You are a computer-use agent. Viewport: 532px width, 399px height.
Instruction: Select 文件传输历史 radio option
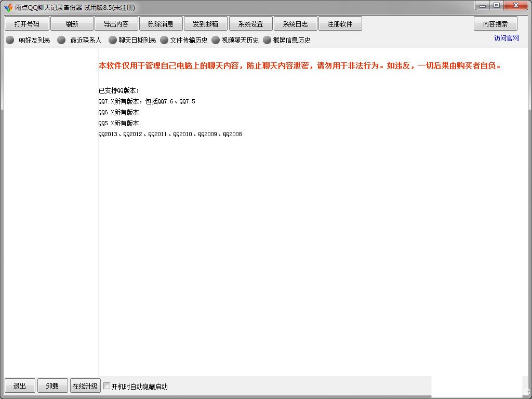pos(164,40)
